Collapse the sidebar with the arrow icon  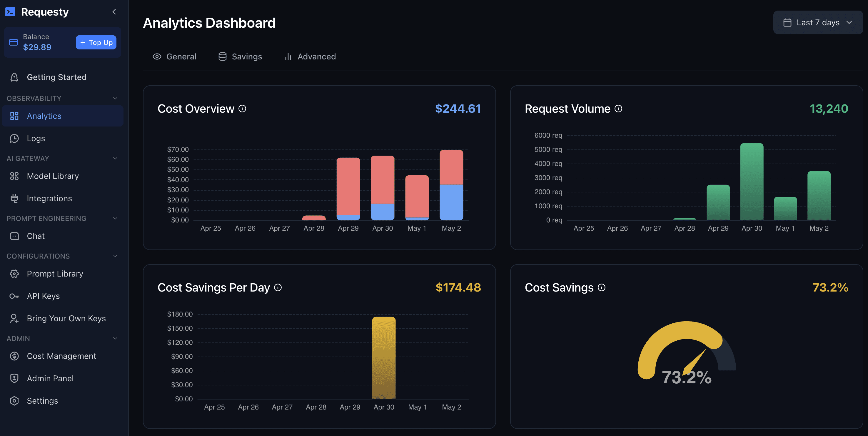[114, 12]
